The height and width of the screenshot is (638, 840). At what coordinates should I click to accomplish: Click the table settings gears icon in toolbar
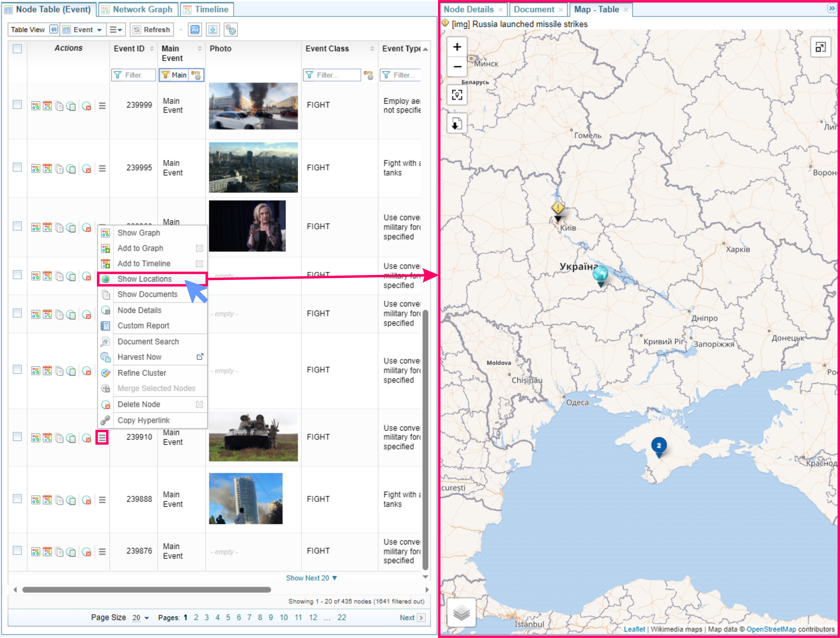pyautogui.click(x=231, y=30)
